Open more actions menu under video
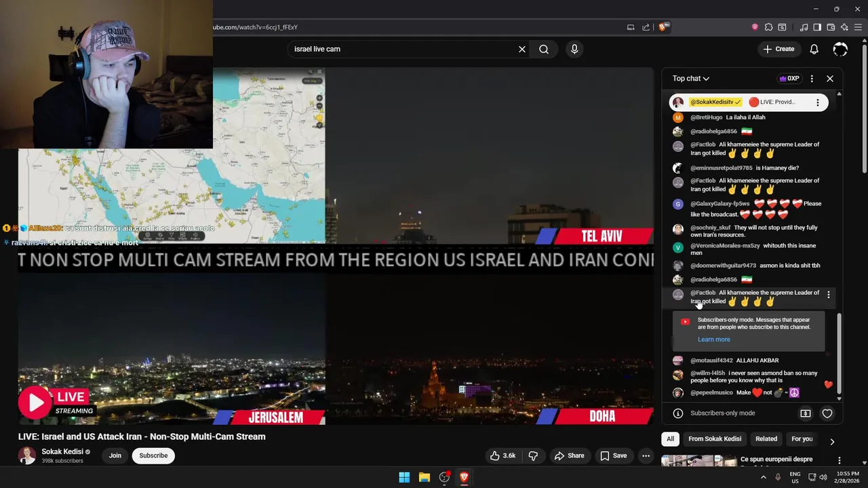The image size is (868, 488). 646,455
